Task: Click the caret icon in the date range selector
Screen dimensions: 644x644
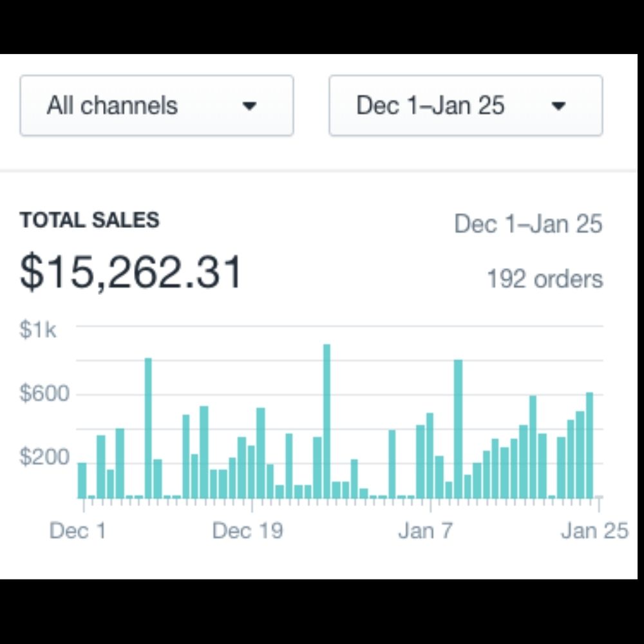Action: [558, 106]
